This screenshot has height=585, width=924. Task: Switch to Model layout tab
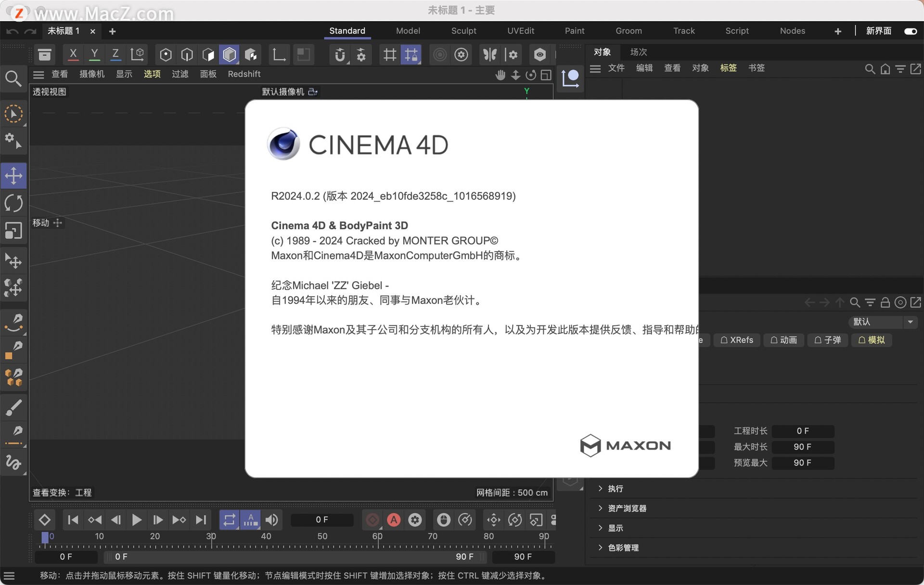tap(408, 31)
